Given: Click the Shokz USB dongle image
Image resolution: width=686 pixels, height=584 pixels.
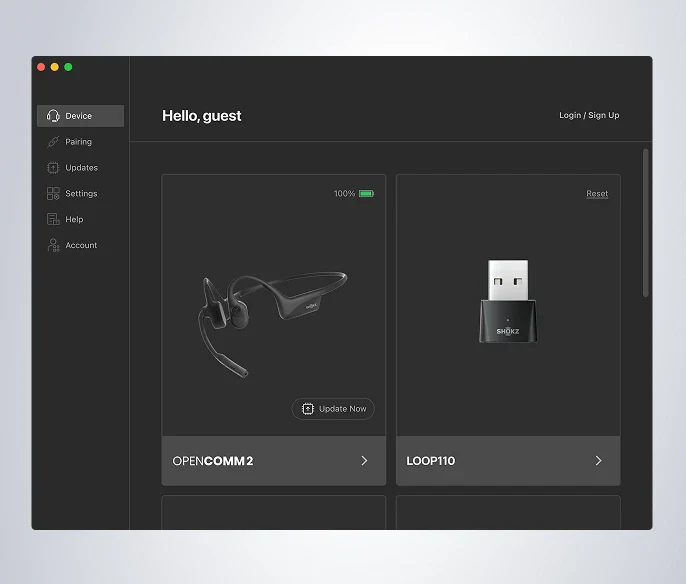Looking at the screenshot, I should [x=508, y=301].
